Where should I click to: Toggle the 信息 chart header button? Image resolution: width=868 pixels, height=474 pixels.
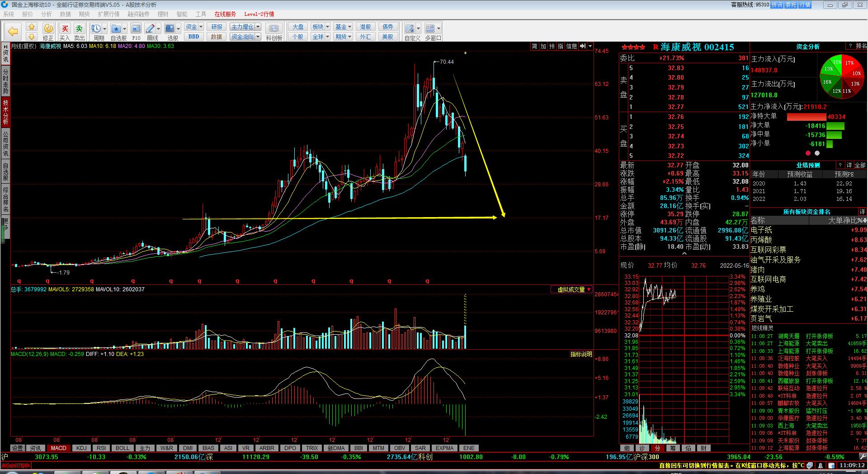(x=571, y=46)
